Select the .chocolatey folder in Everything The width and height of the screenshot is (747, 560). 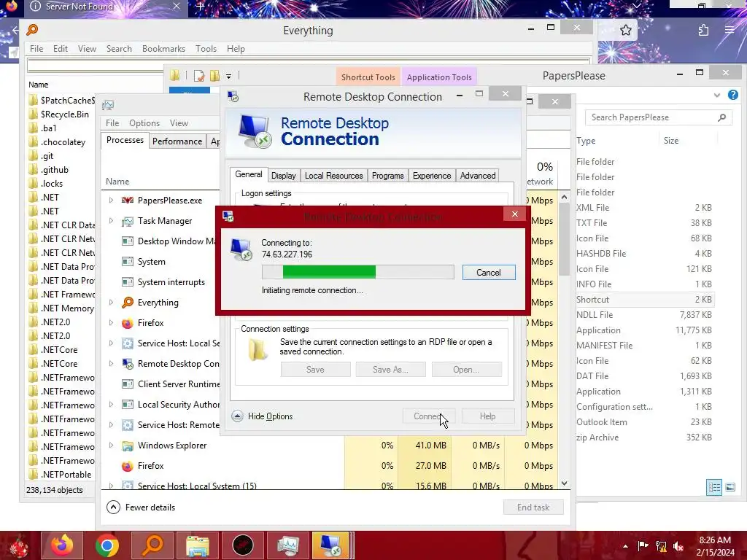[x=61, y=142]
